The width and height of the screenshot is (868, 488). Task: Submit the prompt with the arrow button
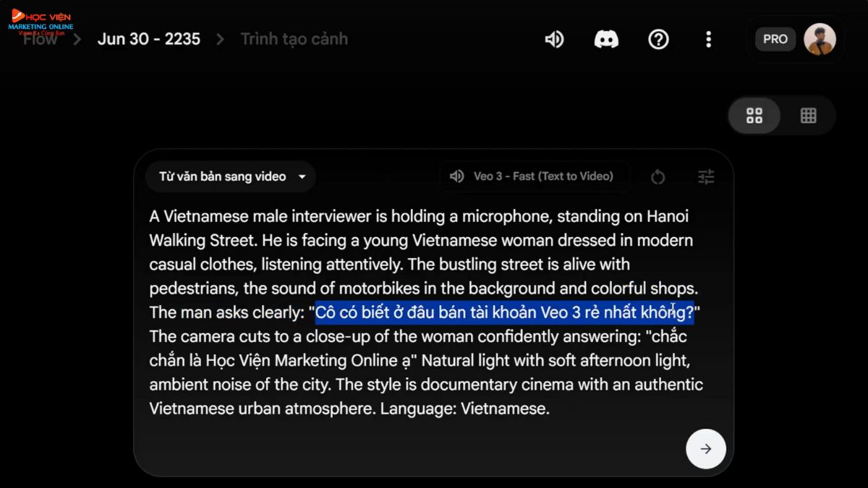coord(706,449)
